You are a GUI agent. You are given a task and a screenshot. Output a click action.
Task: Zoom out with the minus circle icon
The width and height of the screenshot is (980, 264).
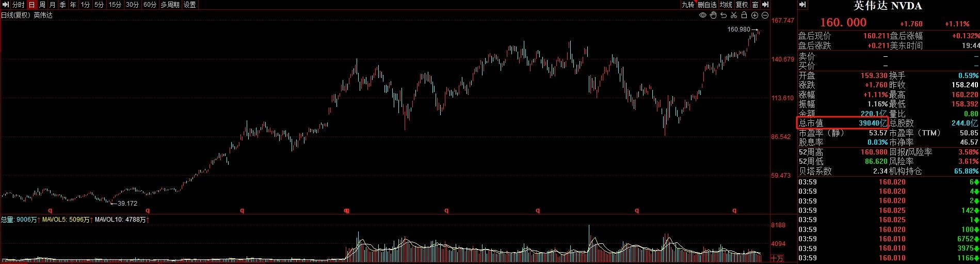coord(764,15)
